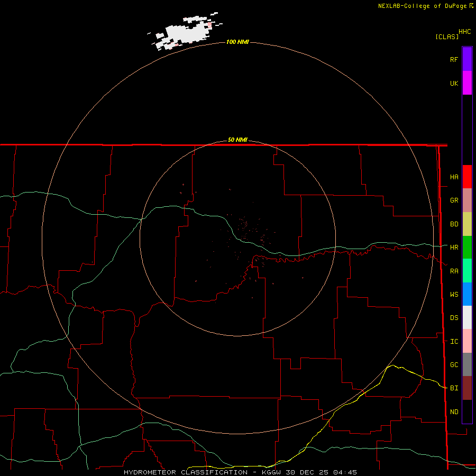Image resolution: width=476 pixels, height=476 pixels.
Task: Click the UK magenta legend swatch
Action: point(467,83)
